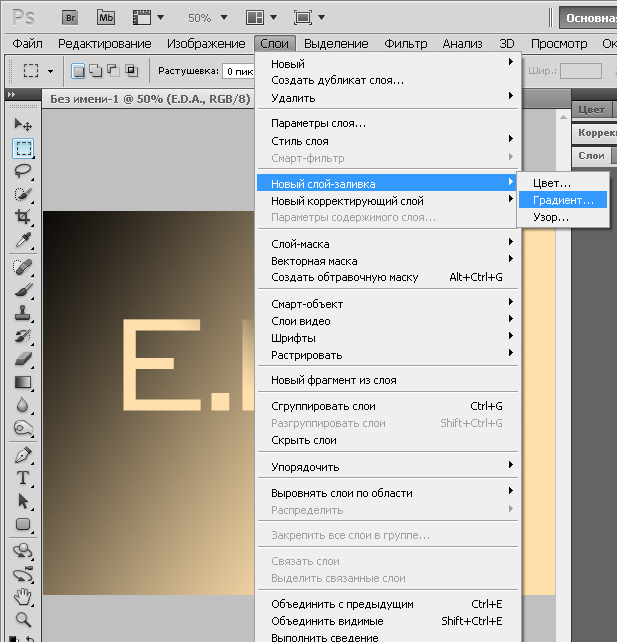Select the Gradient tool
The height and width of the screenshot is (642, 617).
tap(23, 382)
